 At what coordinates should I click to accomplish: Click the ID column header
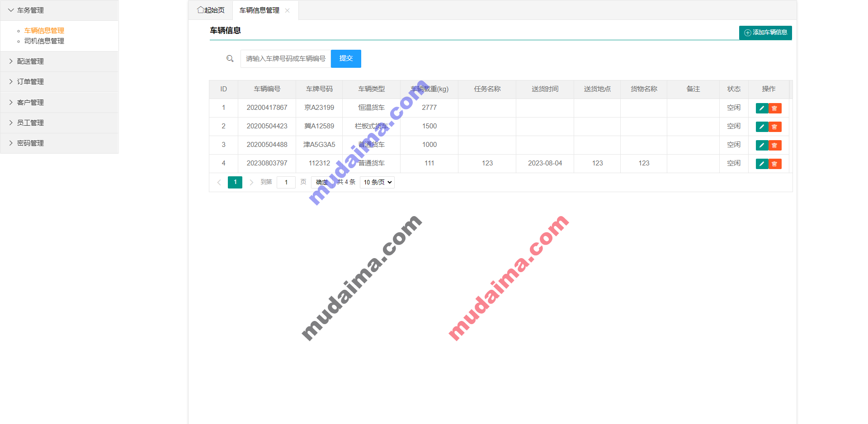(x=223, y=89)
